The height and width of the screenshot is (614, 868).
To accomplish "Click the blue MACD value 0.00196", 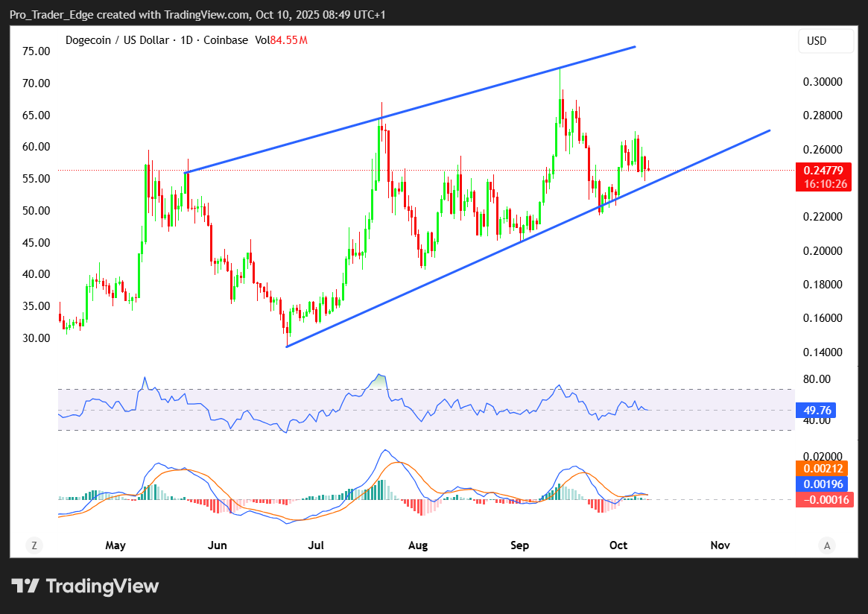I will [823, 484].
